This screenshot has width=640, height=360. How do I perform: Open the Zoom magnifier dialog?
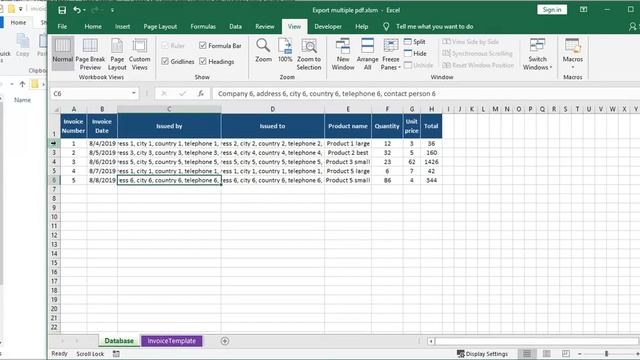(x=263, y=50)
